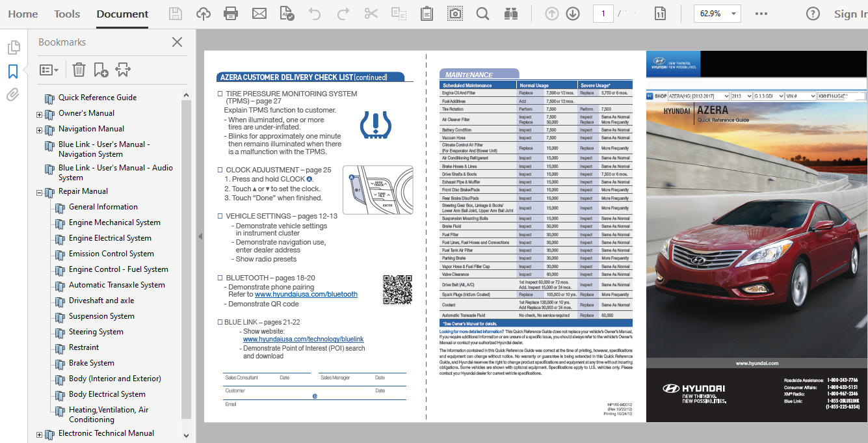868x443 pixels.
Task: Paste from clipboard
Action: [x=427, y=13]
